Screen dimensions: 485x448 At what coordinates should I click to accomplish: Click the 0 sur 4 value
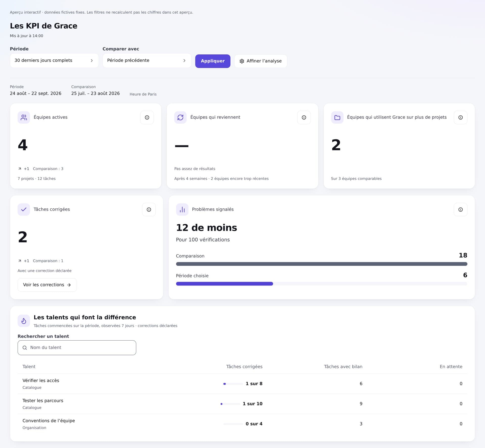click(254, 424)
